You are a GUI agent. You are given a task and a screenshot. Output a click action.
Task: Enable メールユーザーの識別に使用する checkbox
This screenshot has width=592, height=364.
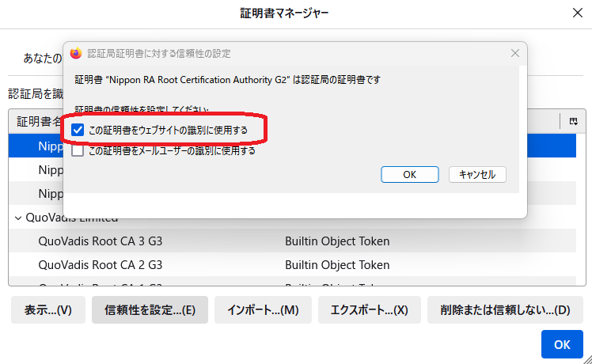pyautogui.click(x=78, y=150)
